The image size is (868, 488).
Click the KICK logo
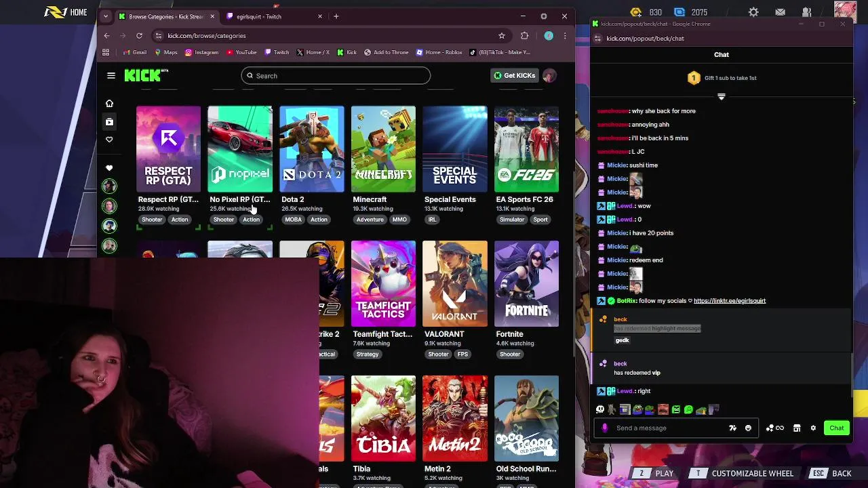[x=146, y=75]
